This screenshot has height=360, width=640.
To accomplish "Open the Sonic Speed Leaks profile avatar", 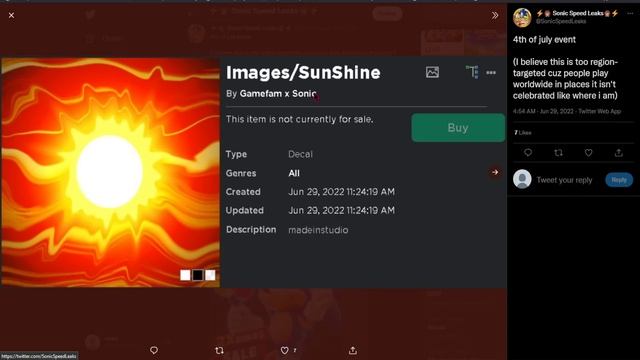I will (522, 18).
